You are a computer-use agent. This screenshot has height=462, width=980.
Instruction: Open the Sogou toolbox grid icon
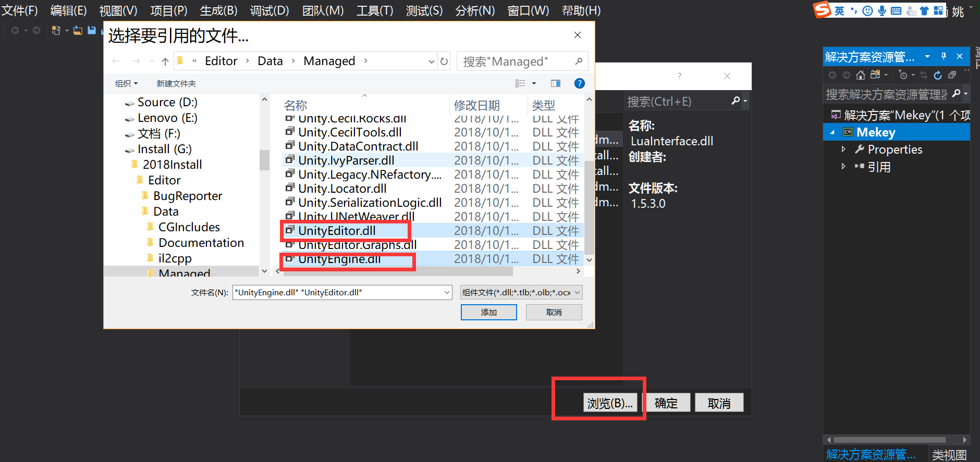point(938,10)
